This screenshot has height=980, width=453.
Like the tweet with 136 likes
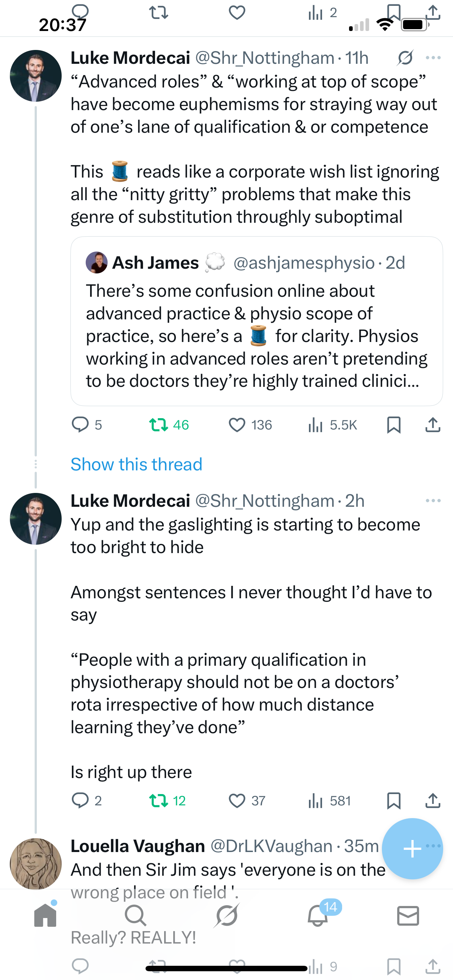pos(237,425)
